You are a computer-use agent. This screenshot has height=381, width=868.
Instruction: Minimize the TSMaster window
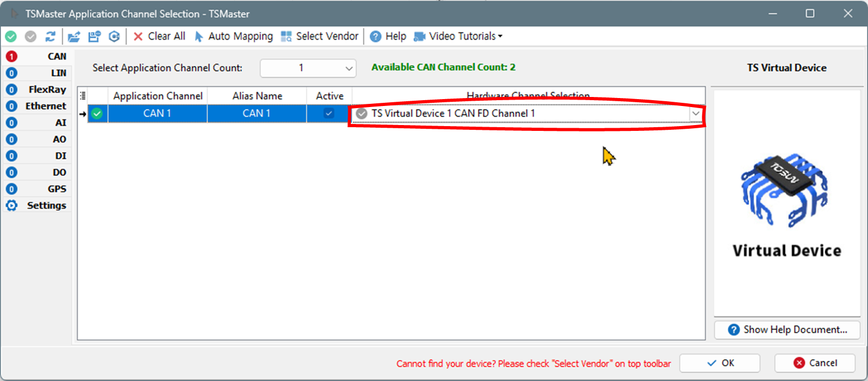tap(773, 13)
